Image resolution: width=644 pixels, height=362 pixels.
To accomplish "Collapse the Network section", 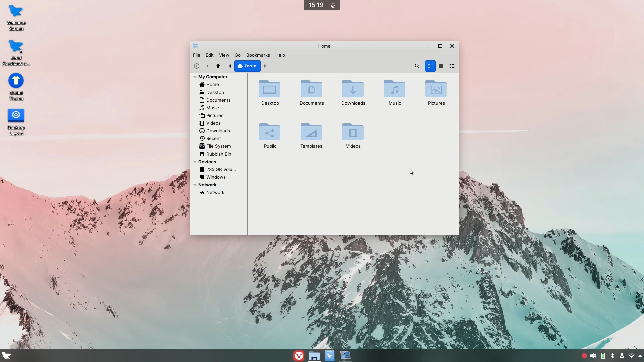I will coord(195,185).
